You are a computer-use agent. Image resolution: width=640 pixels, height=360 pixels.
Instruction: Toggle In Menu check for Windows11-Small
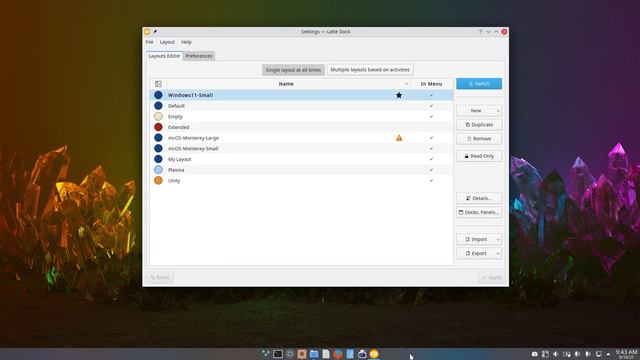[431, 95]
